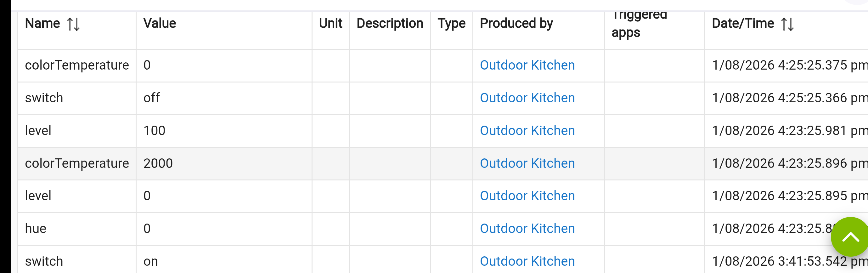Image resolution: width=868 pixels, height=273 pixels.
Task: Open Outdoor Kitchen link in switch off row
Action: pyautogui.click(x=527, y=98)
